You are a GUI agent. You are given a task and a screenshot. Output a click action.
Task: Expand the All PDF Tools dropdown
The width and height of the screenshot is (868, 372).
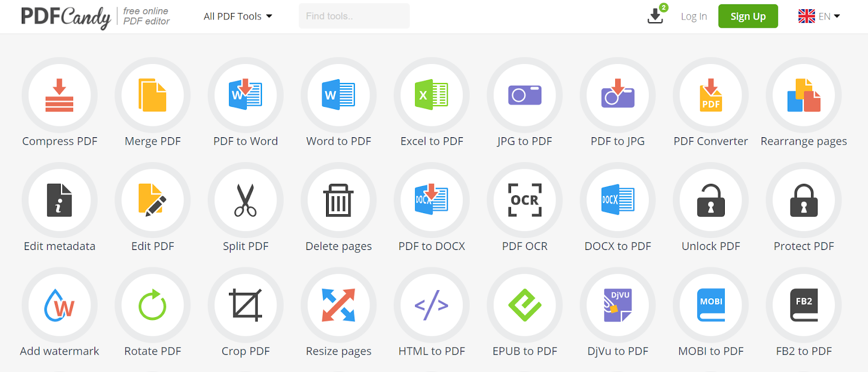pos(238,16)
